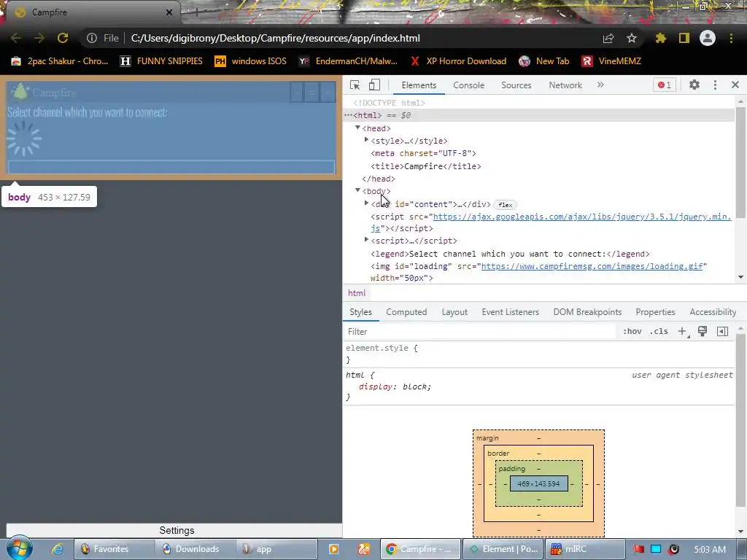Expand the collapsed inline script node
This screenshot has height=560, width=747.
coord(366,239)
